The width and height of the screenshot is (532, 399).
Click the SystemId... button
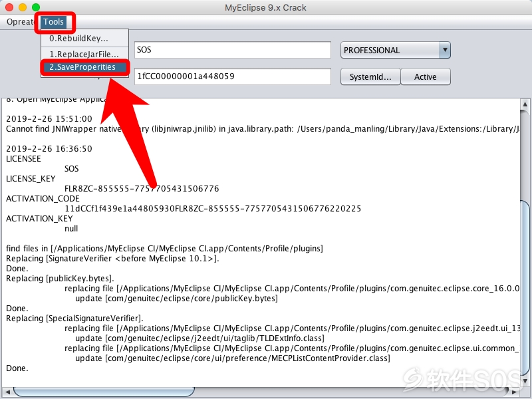coord(370,76)
